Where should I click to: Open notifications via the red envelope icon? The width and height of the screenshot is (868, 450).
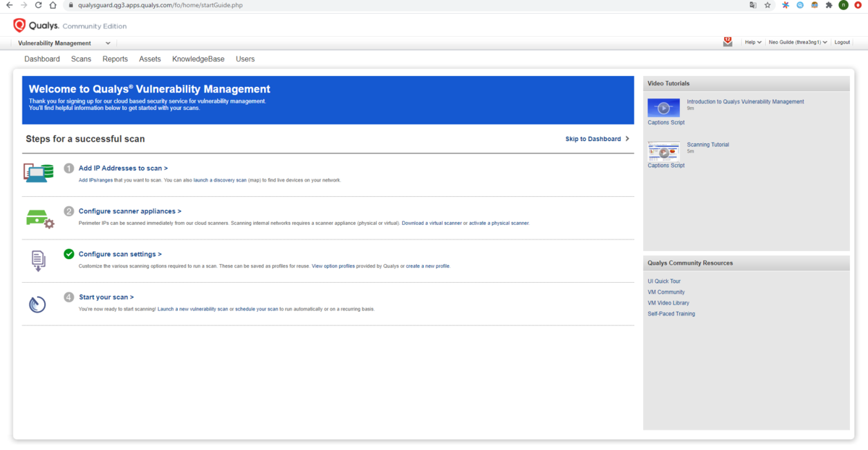click(x=728, y=42)
